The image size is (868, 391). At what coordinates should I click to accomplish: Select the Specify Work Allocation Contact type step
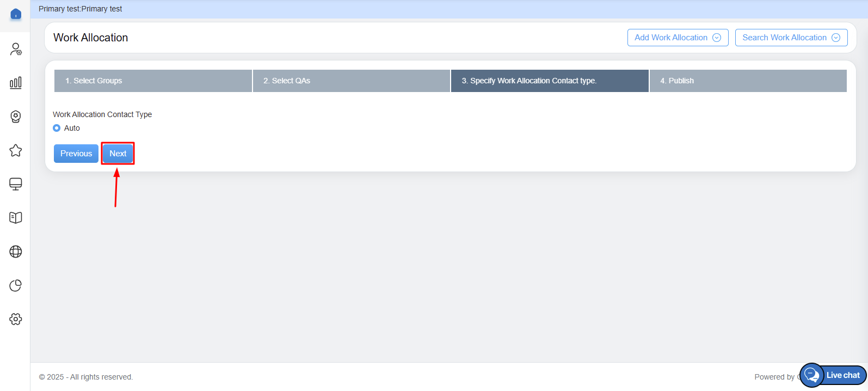point(550,81)
